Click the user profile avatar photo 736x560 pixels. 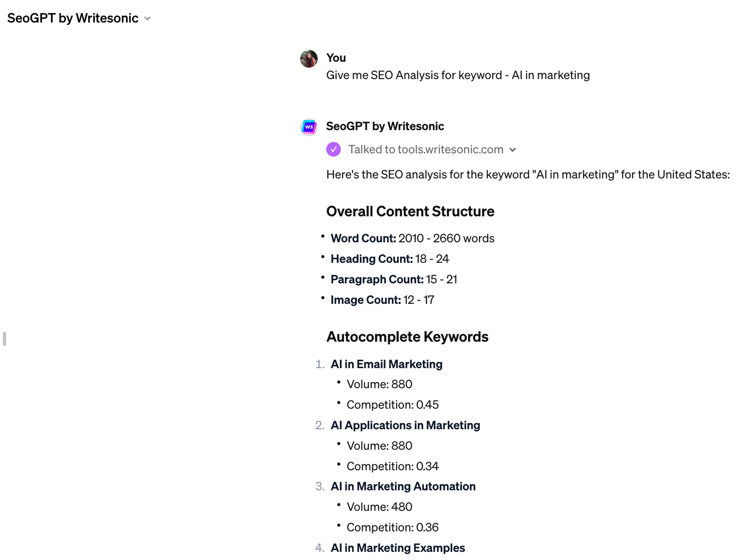coord(309,59)
